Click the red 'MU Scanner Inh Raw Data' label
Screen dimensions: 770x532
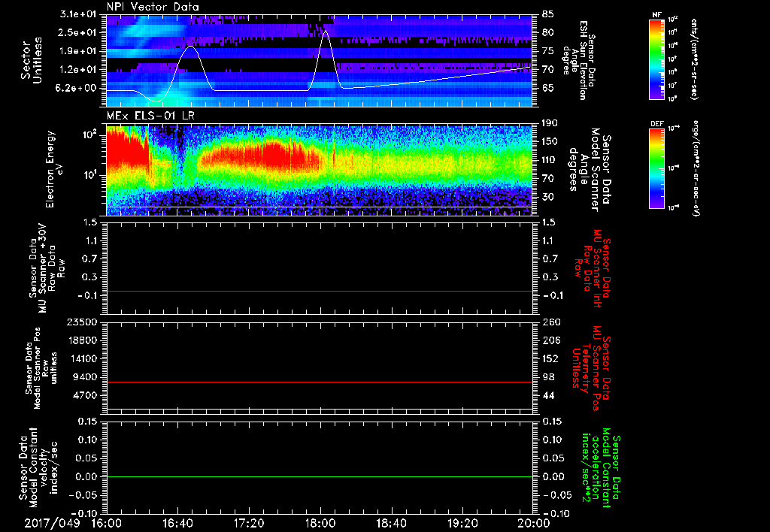pos(593,268)
